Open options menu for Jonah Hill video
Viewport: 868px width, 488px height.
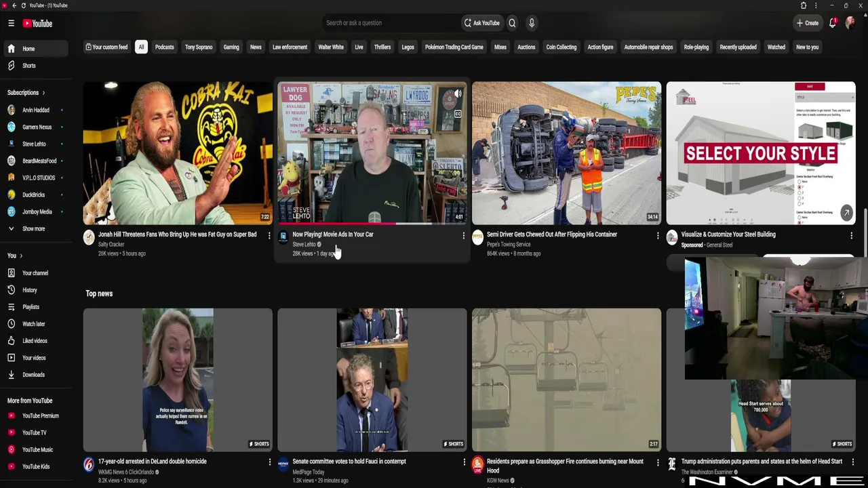(x=269, y=236)
